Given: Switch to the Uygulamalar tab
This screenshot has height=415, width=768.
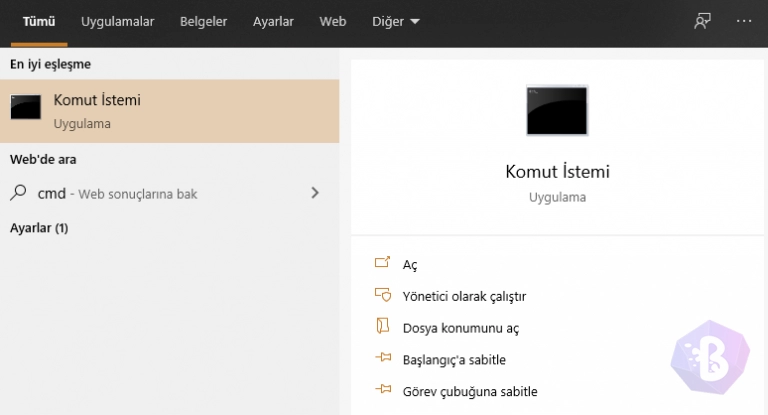Looking at the screenshot, I should 118,21.
